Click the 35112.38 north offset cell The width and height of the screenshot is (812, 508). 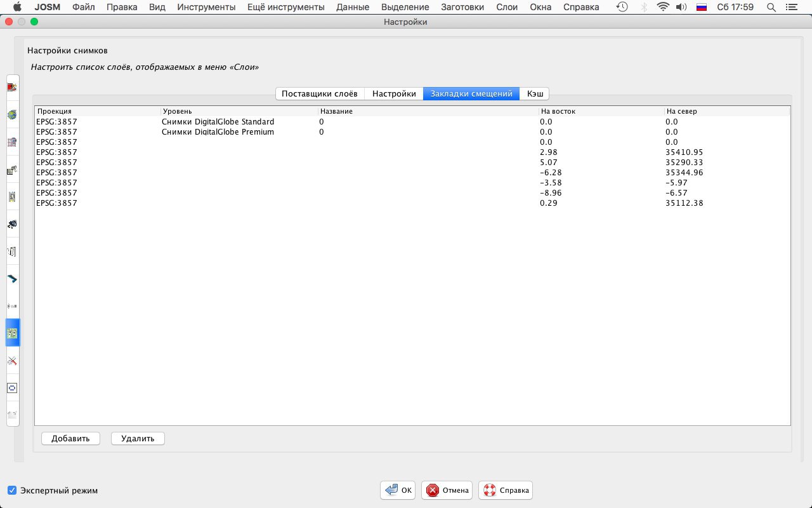pos(727,203)
